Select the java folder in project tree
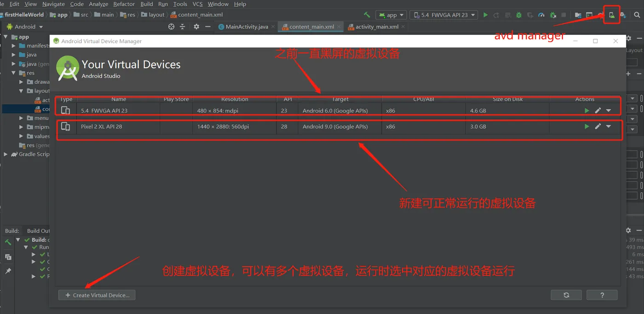Viewport: 644px width, 314px height. coord(28,55)
